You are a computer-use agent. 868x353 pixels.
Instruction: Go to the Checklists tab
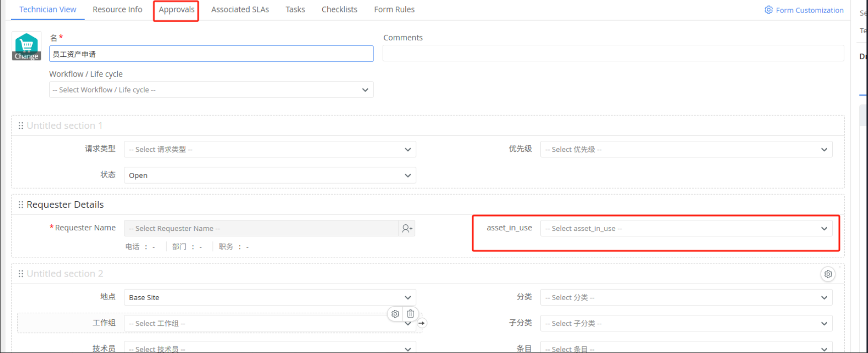(339, 10)
